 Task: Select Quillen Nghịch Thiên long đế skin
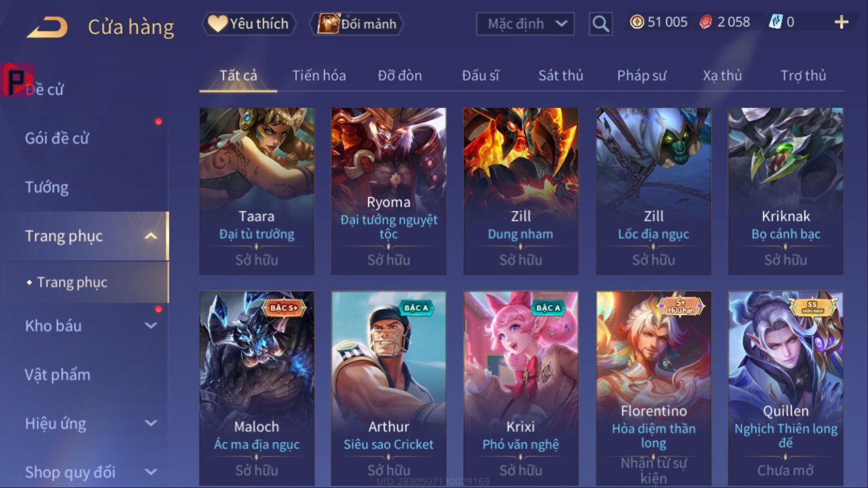tap(785, 388)
